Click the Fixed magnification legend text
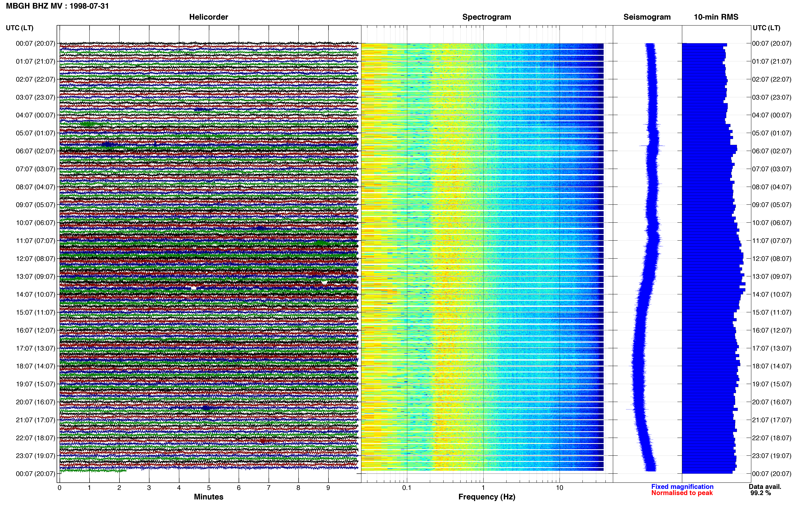This screenshot has width=812, height=508. [682, 486]
